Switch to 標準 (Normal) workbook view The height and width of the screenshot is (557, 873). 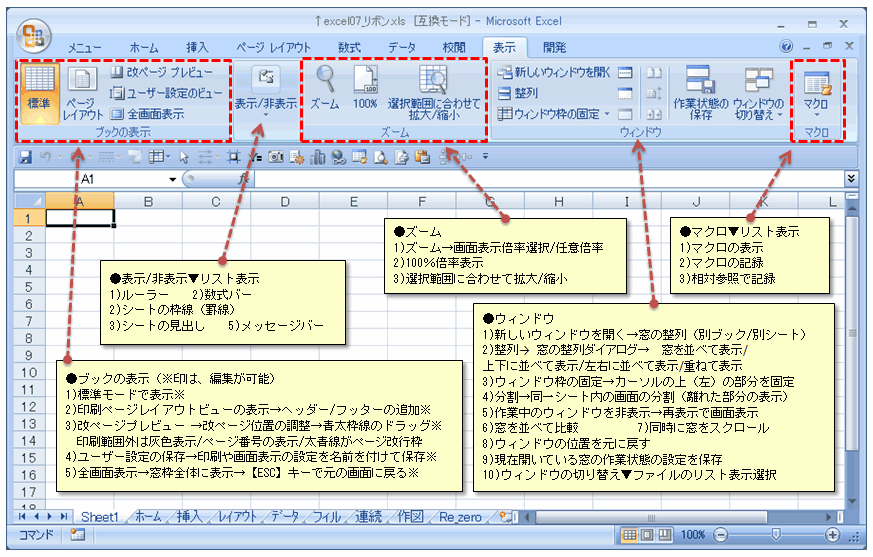pyautogui.click(x=39, y=93)
